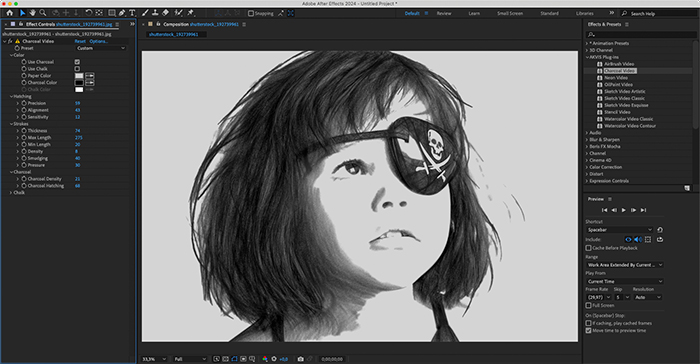Open the Current Time play-from dropdown

[x=625, y=281]
